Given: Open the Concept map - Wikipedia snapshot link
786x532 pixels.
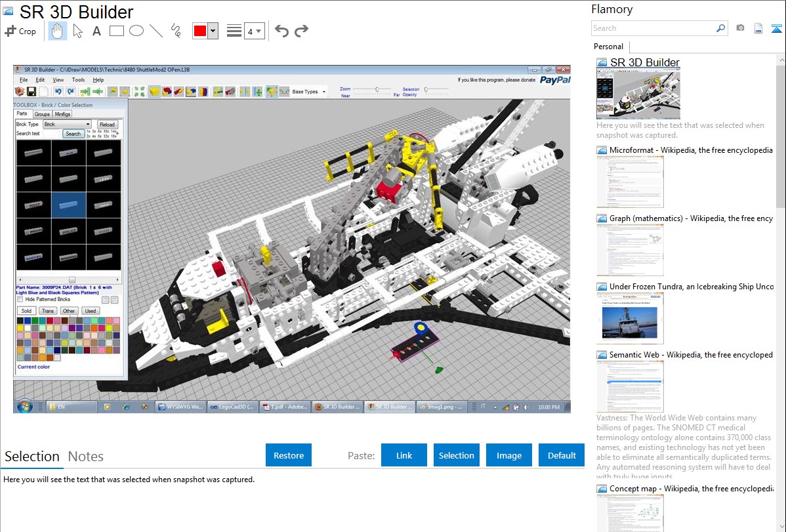Looking at the screenshot, I should 691,488.
